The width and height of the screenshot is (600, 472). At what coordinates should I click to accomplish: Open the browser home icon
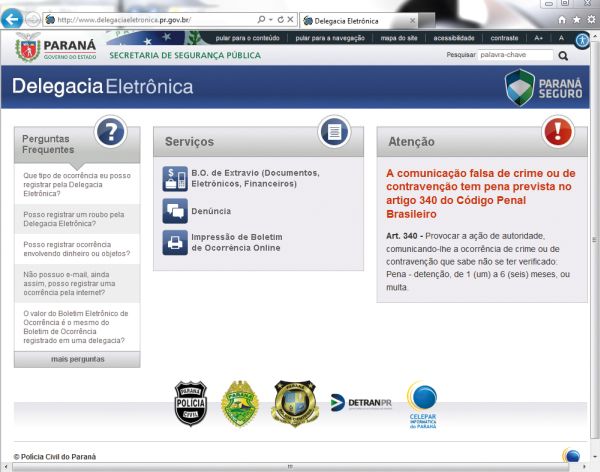coord(561,19)
